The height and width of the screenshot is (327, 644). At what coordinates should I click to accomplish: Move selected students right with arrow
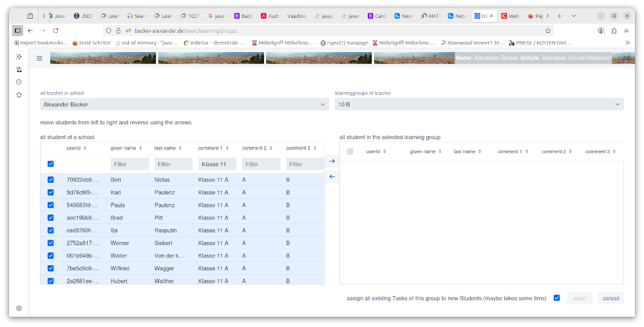coord(332,161)
